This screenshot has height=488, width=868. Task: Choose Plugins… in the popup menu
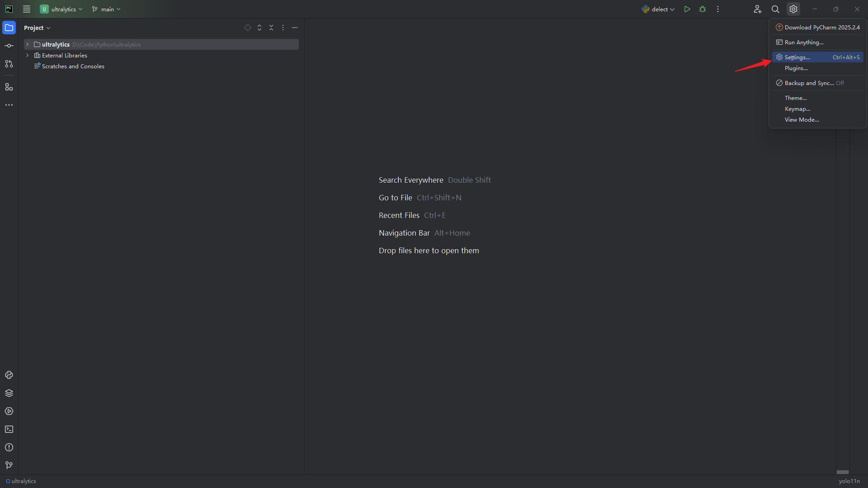click(796, 68)
